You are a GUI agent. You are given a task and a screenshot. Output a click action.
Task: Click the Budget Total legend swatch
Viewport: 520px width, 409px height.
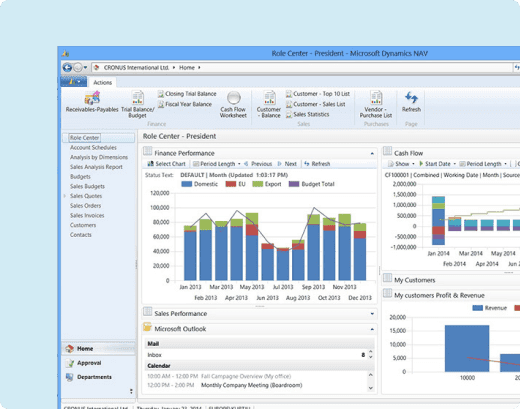(294, 184)
